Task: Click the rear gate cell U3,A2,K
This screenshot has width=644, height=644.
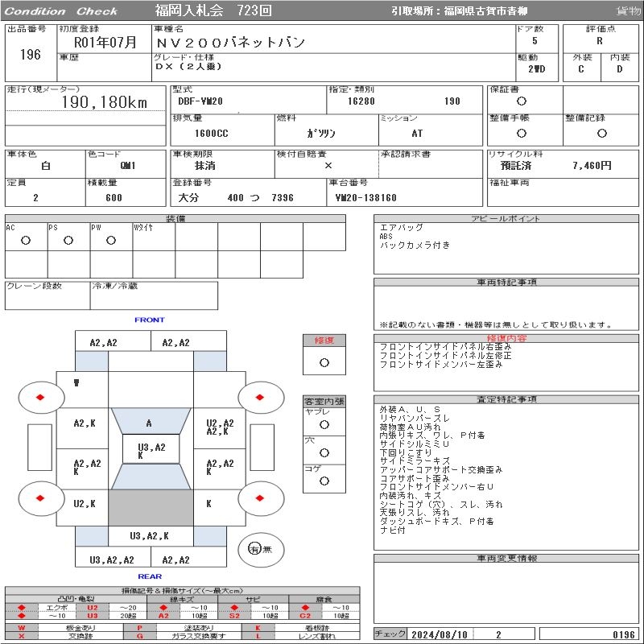Action: pos(151,536)
